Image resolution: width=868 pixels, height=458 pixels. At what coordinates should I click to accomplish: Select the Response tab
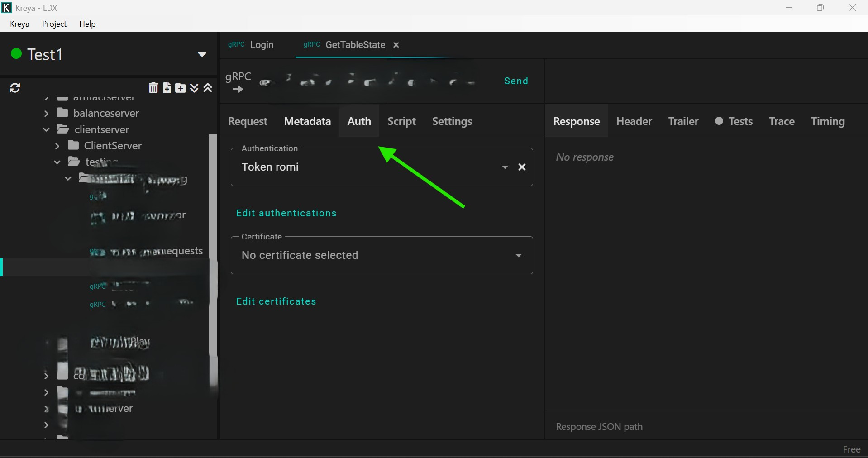click(577, 121)
